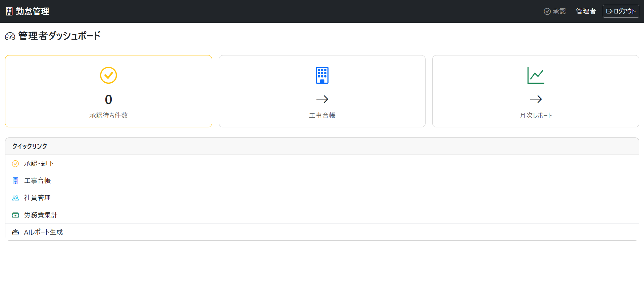This screenshot has height=288, width=644.
Task: Click the pending count value 0
Action: pos(108,99)
